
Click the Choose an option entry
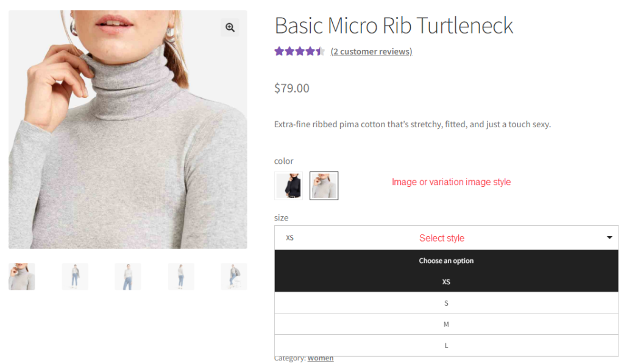pyautogui.click(x=446, y=260)
